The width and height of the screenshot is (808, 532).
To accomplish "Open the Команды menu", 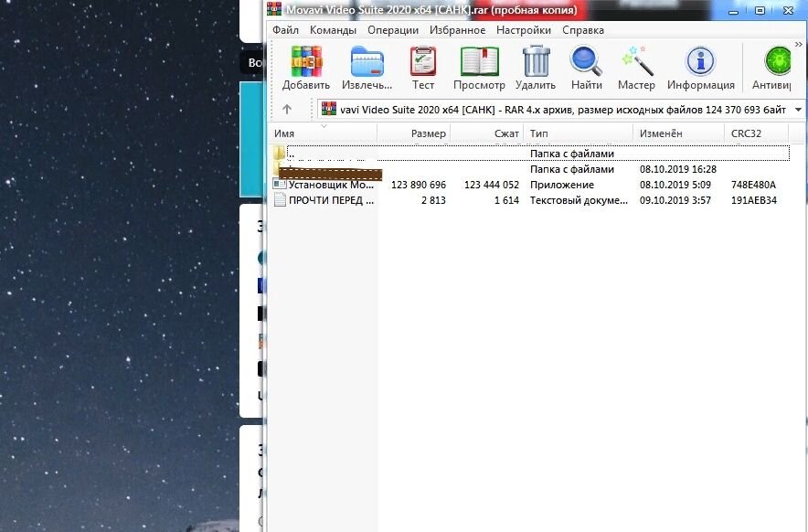I will click(333, 30).
